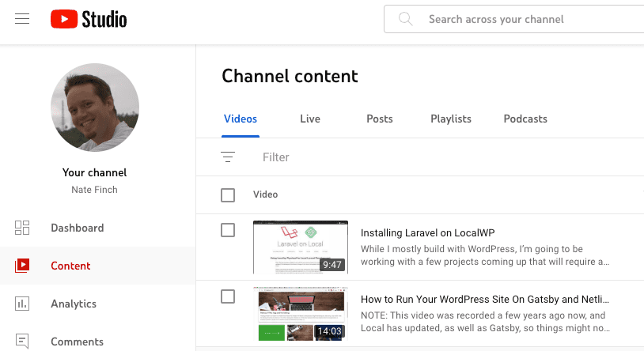Image resolution: width=644 pixels, height=351 pixels.
Task: Switch to the Videos tab
Action: pos(241,119)
